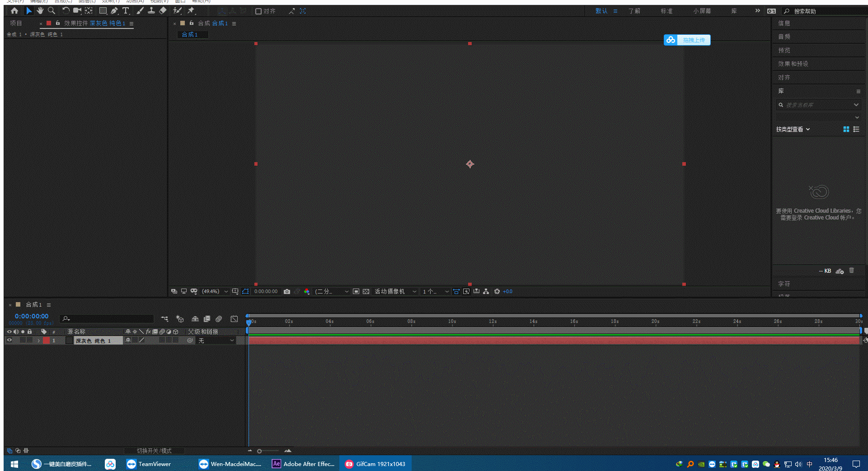Select the Pen tool
The height and width of the screenshot is (471, 868).
pyautogui.click(x=114, y=11)
